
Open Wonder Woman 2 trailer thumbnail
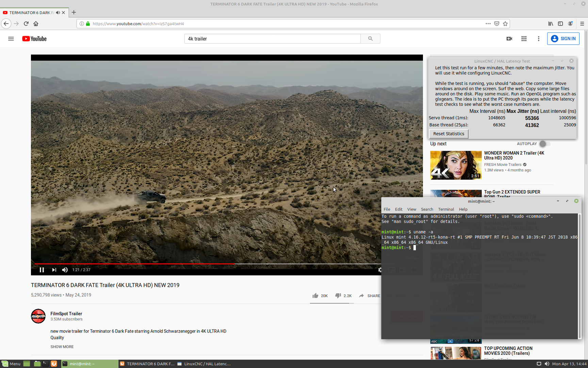click(456, 165)
